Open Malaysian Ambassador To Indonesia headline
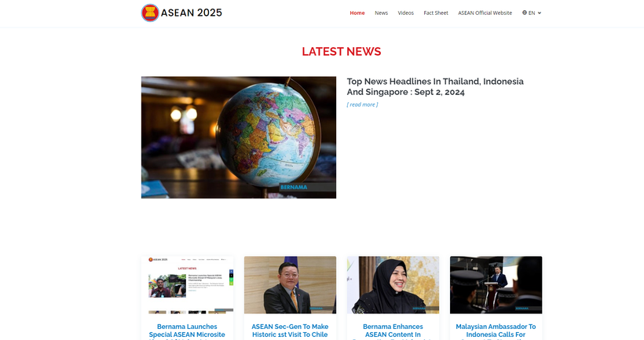 click(496, 331)
